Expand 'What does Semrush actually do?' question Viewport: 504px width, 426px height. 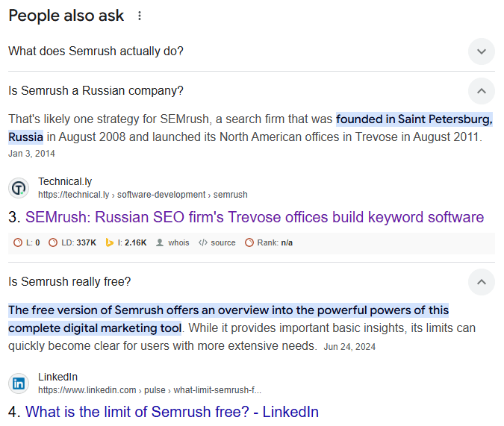point(481,51)
